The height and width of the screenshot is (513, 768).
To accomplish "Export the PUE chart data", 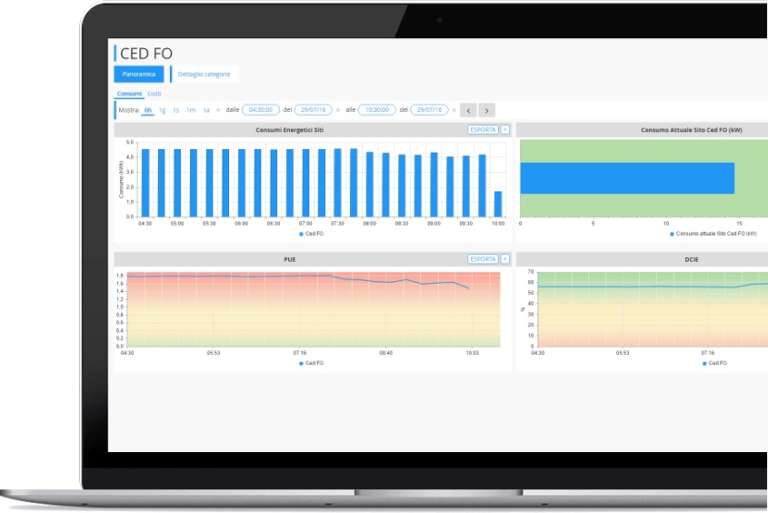I will click(483, 259).
